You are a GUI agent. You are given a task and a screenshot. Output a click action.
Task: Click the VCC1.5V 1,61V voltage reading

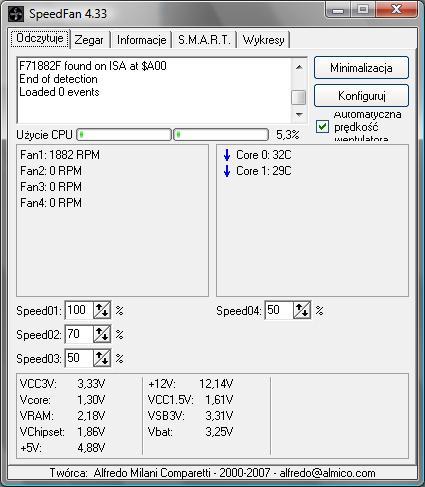coord(190,400)
